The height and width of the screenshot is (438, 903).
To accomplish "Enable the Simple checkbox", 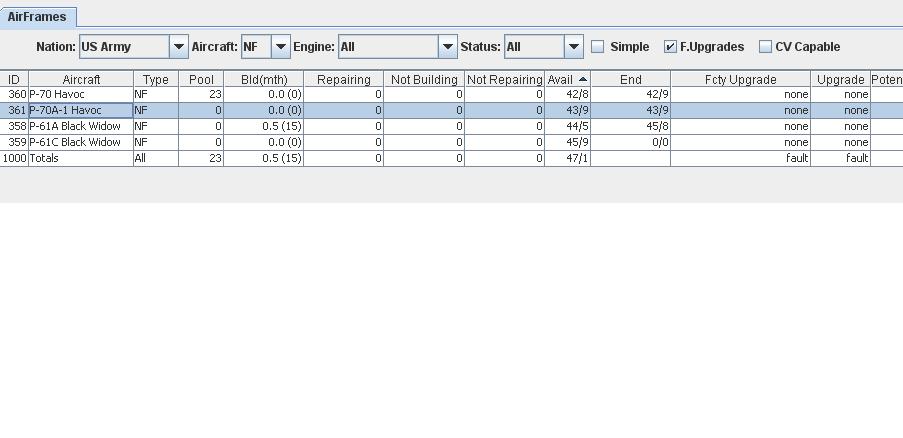I will pyautogui.click(x=598, y=47).
